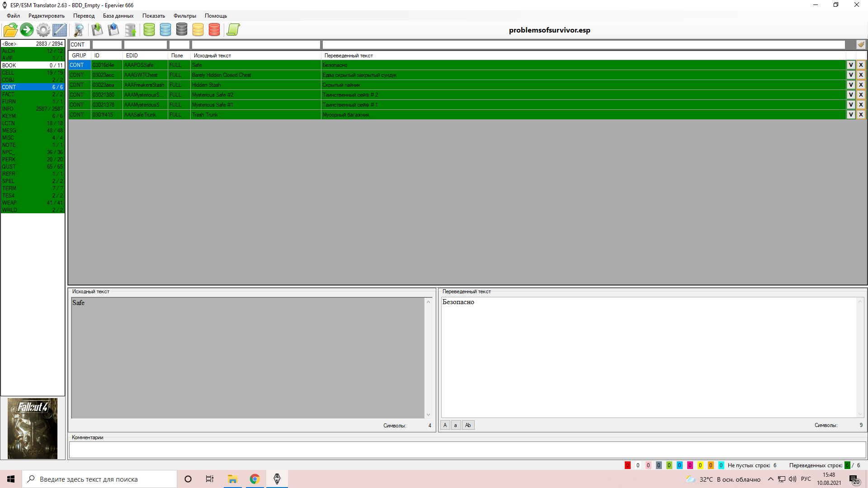Viewport: 868px width, 488px height.
Task: Select the BOOK group in the sidebar
Action: coord(33,66)
